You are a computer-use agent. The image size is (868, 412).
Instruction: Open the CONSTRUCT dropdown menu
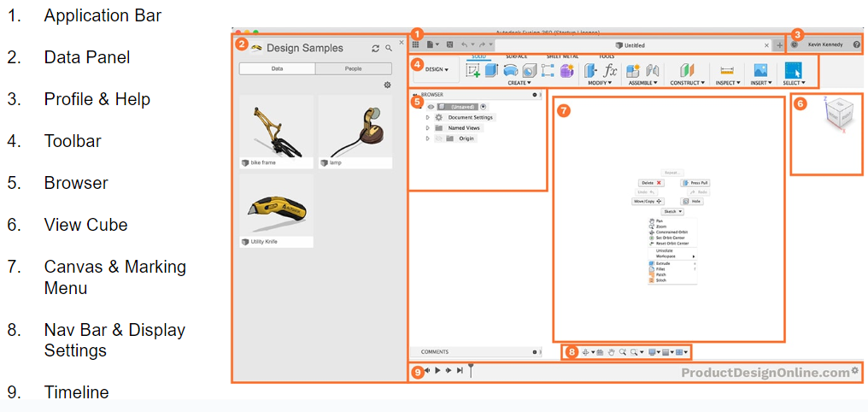pos(687,83)
